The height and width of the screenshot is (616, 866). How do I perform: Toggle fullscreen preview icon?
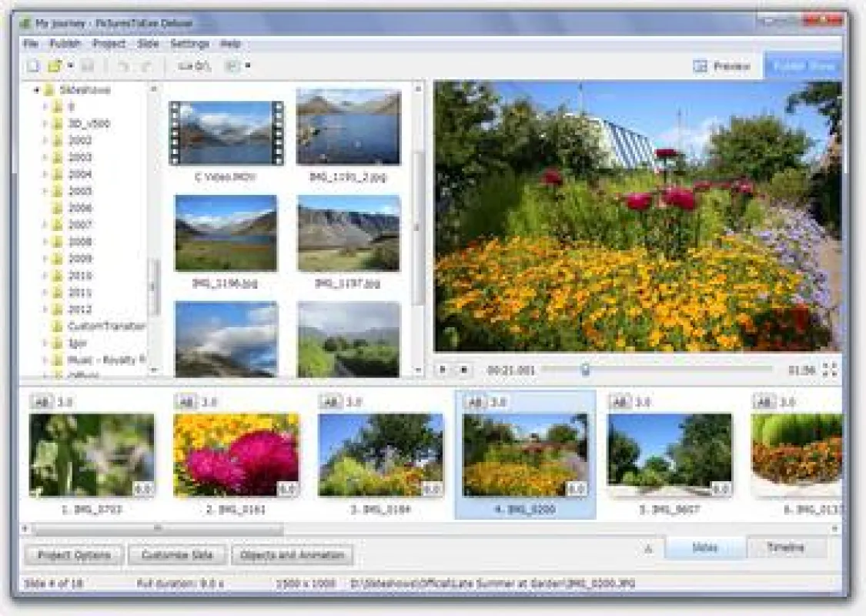click(x=830, y=370)
